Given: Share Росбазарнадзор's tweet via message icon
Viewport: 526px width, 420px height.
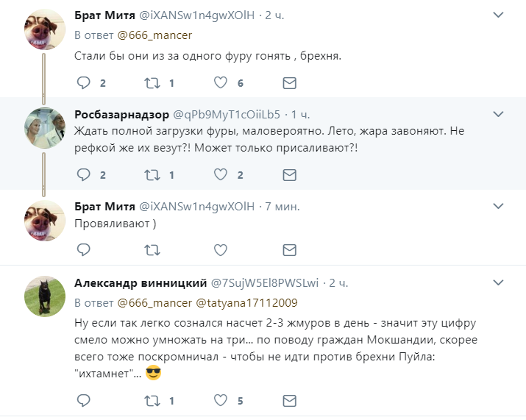Looking at the screenshot, I should pyautogui.click(x=290, y=175).
